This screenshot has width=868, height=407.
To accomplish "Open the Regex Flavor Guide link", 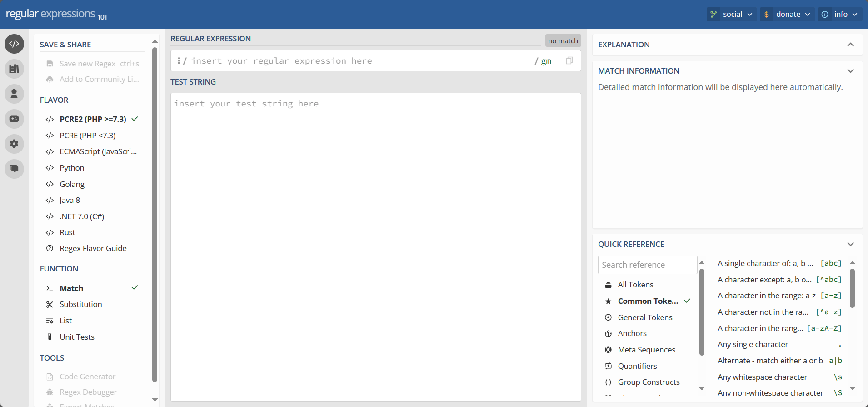I will 93,248.
